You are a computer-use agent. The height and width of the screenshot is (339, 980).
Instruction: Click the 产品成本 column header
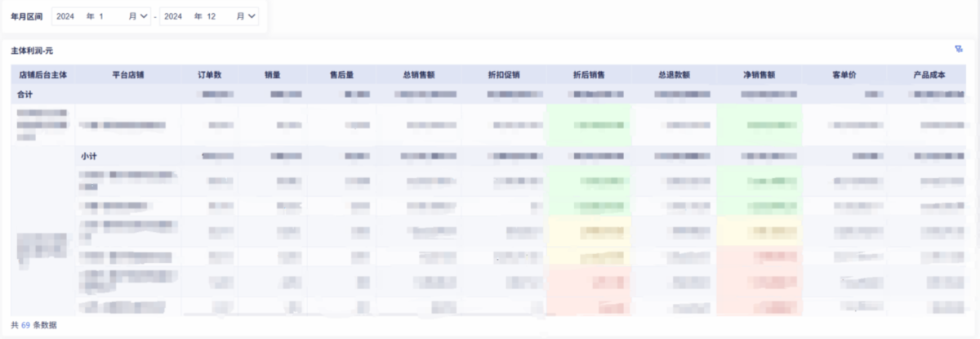[x=929, y=74]
